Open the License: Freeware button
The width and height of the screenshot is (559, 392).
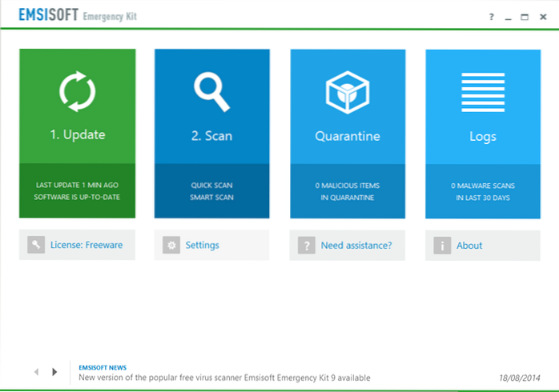pyautogui.click(x=87, y=246)
